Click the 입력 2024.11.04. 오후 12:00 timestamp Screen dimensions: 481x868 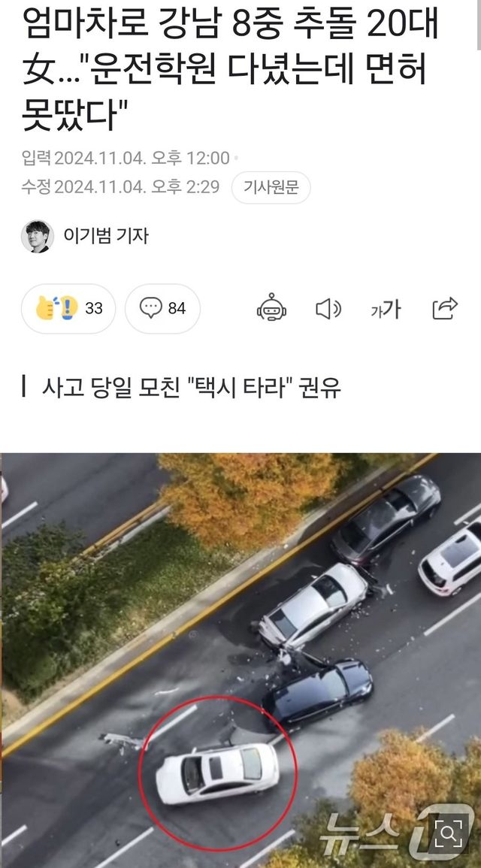pyautogui.click(x=126, y=159)
